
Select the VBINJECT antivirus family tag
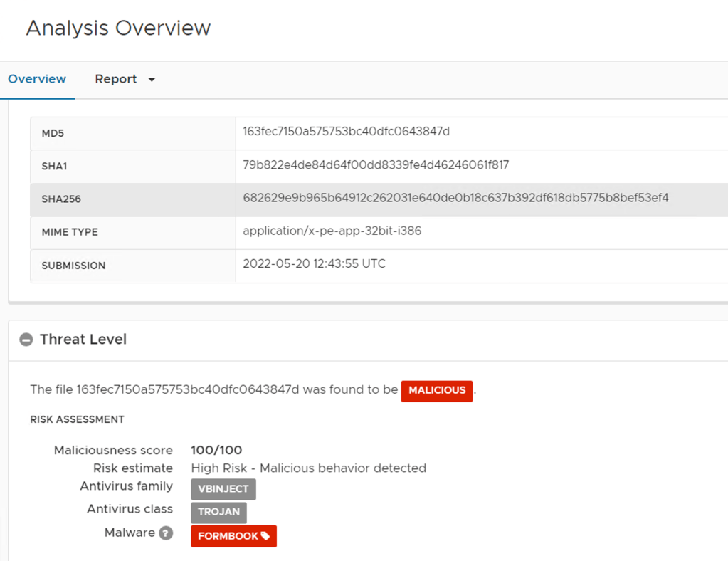(223, 489)
